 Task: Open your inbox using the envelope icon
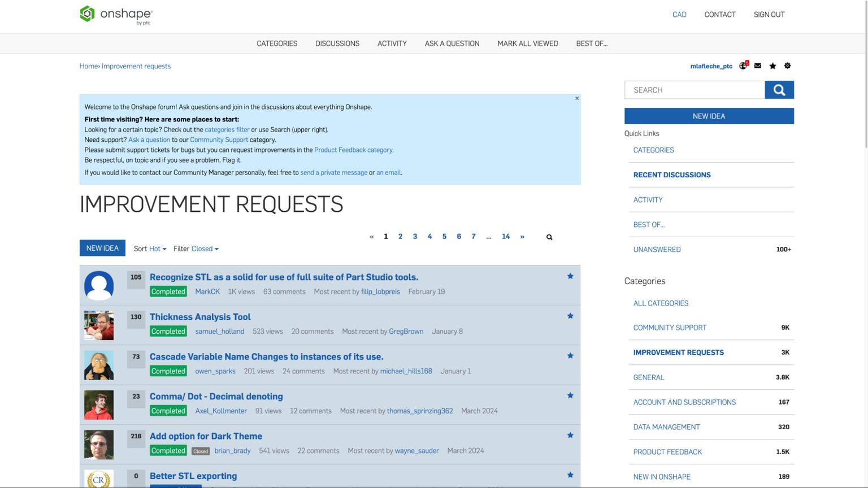click(x=757, y=66)
